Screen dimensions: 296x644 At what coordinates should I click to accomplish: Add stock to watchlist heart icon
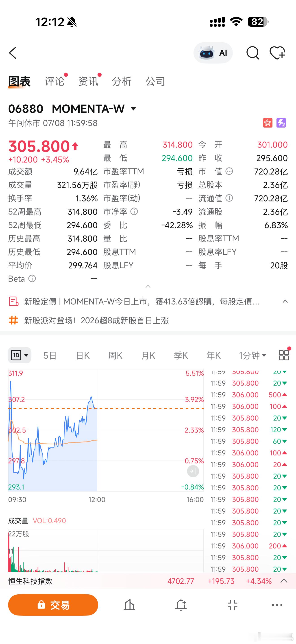click(x=277, y=53)
